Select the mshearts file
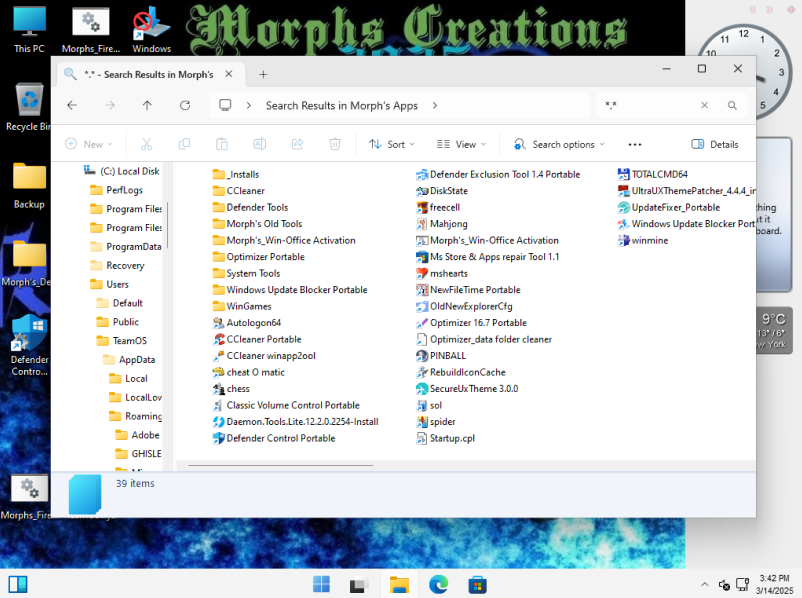Screen dimensions: 802x598 click(442, 273)
